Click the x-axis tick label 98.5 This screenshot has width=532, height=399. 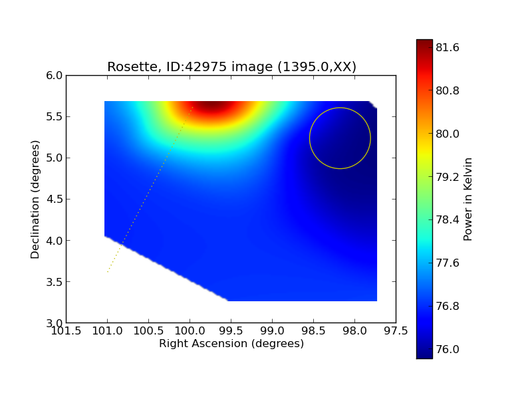(313, 331)
